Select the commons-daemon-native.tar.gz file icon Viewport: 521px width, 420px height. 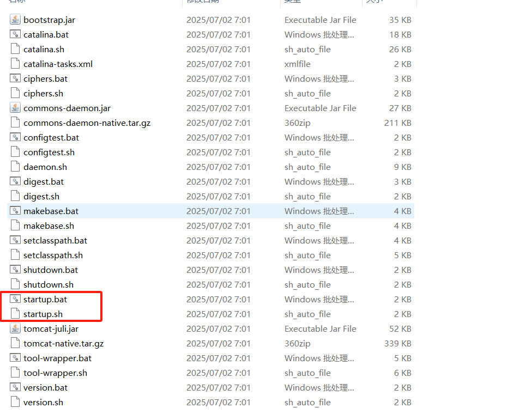(x=15, y=123)
